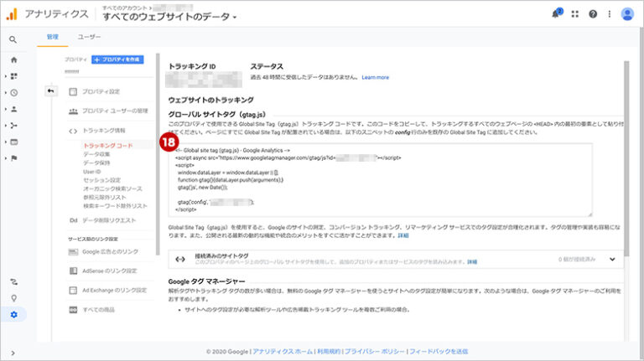Go to Home via the house icon
The width and height of the screenshot is (644, 361).
point(14,60)
